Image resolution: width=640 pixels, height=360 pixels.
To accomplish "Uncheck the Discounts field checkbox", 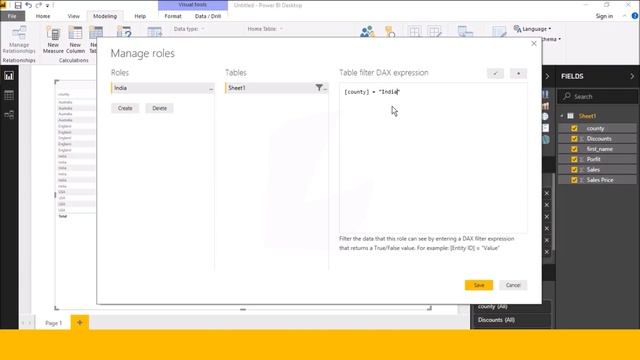I will pyautogui.click(x=574, y=138).
